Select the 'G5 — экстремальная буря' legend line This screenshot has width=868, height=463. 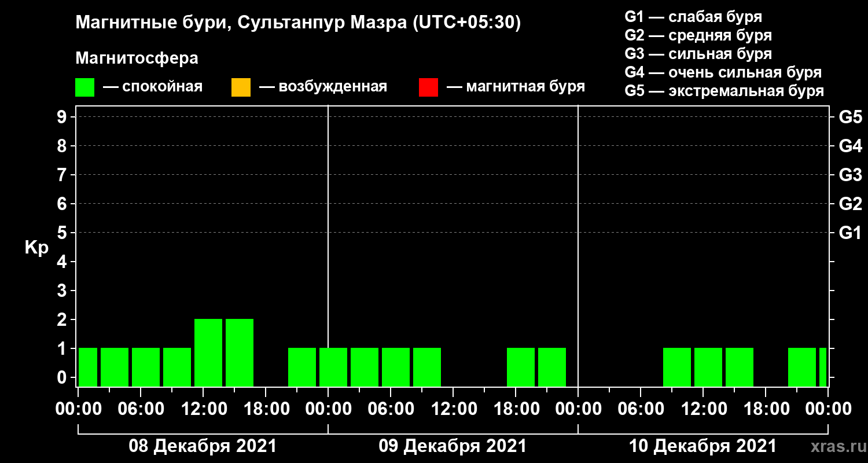(724, 91)
